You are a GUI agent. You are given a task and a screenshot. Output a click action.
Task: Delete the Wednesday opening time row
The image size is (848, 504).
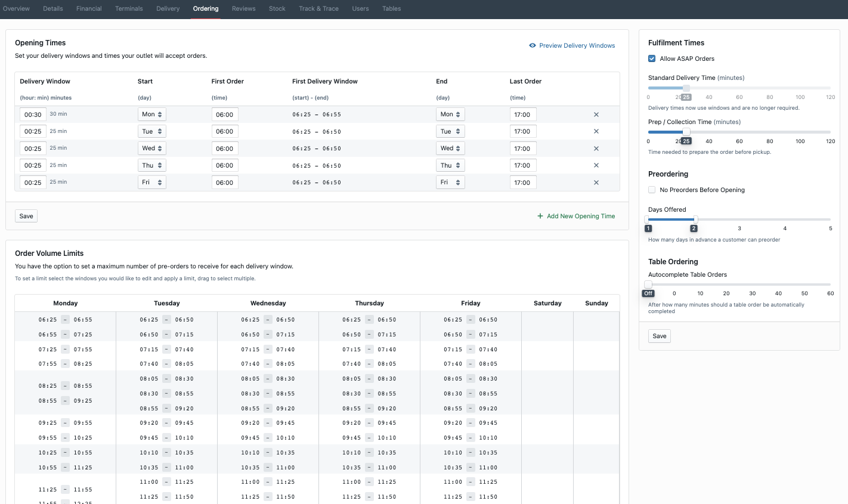coord(596,149)
